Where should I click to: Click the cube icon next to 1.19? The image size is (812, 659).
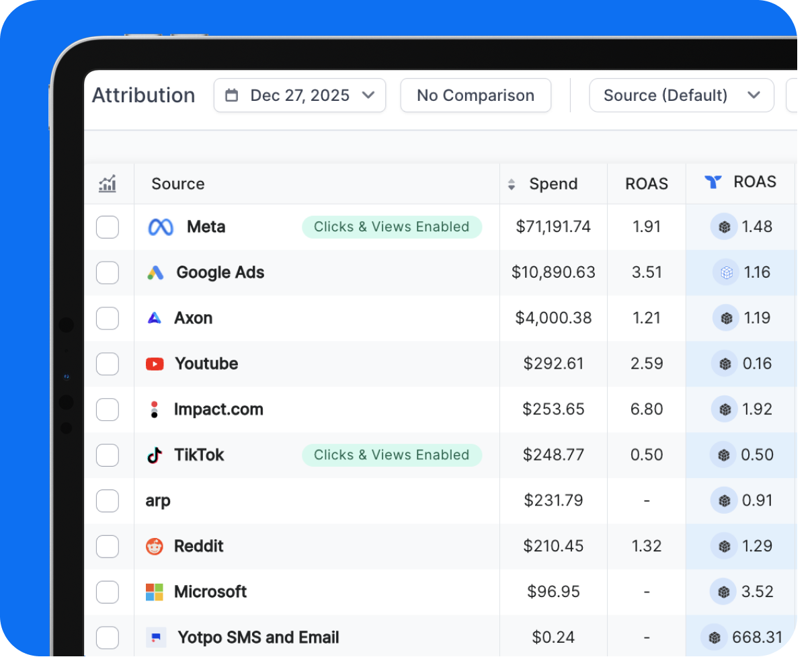[x=726, y=318]
